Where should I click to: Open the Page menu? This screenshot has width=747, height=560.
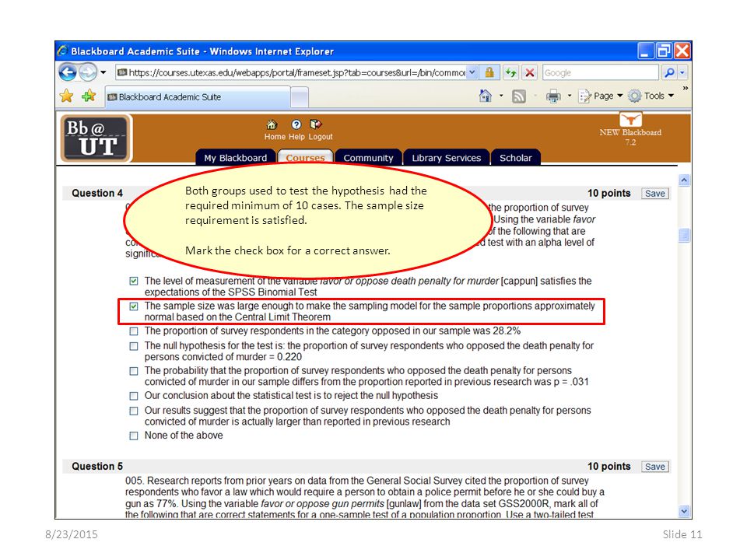(600, 96)
